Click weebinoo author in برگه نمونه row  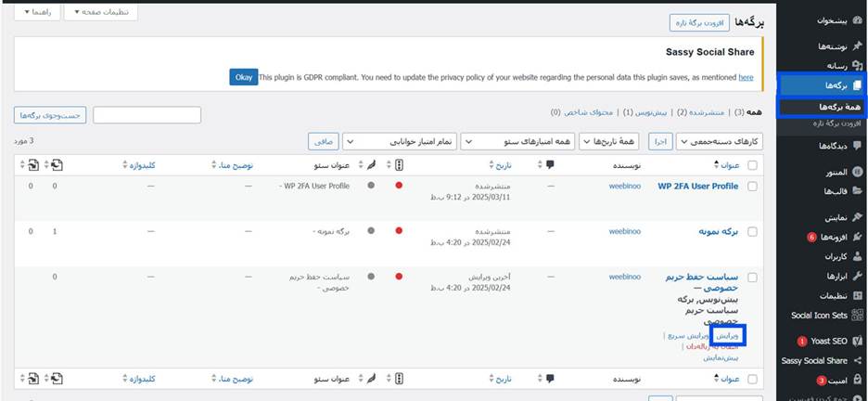coord(625,231)
